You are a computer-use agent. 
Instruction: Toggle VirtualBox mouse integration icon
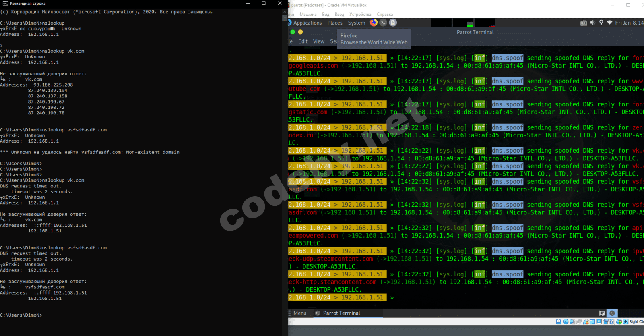tap(619, 321)
